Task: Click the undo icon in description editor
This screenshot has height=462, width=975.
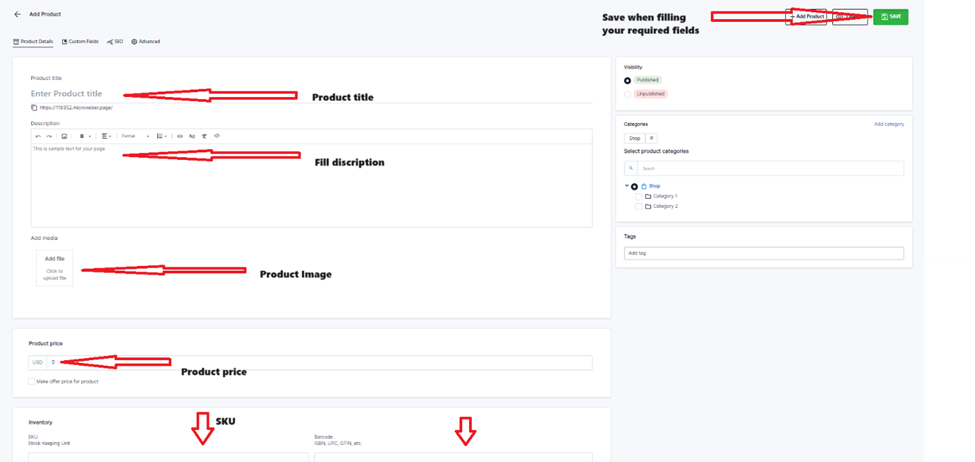Action: coord(38,136)
